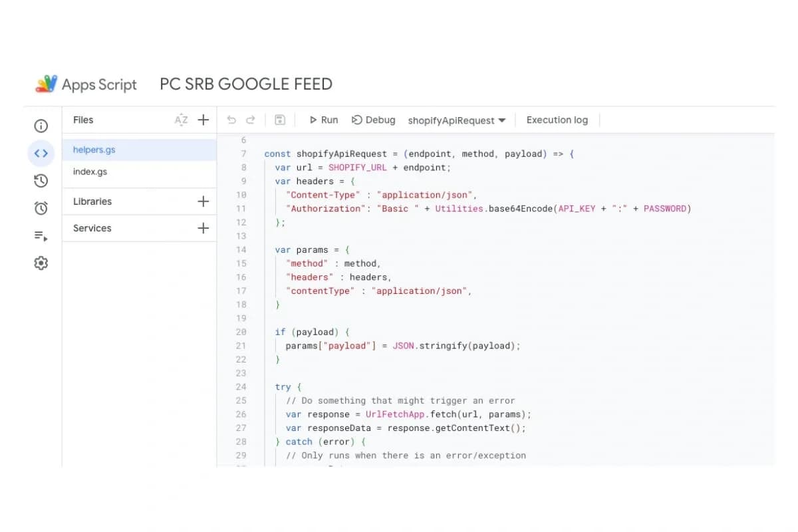
Task: Open Project History clock icon
Action: 41,181
